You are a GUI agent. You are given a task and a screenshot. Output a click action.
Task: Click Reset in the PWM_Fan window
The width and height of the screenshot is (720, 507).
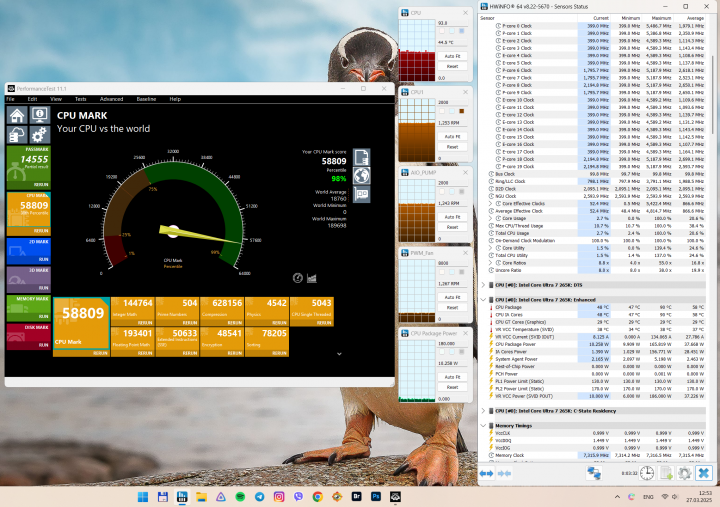pyautogui.click(x=452, y=308)
